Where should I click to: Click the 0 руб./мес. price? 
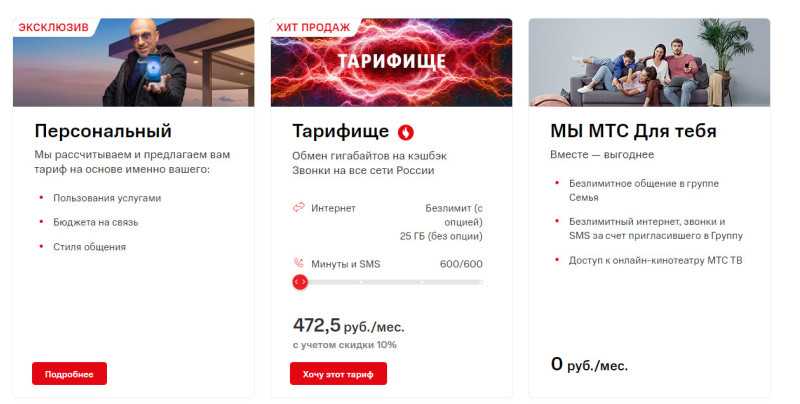(589, 365)
